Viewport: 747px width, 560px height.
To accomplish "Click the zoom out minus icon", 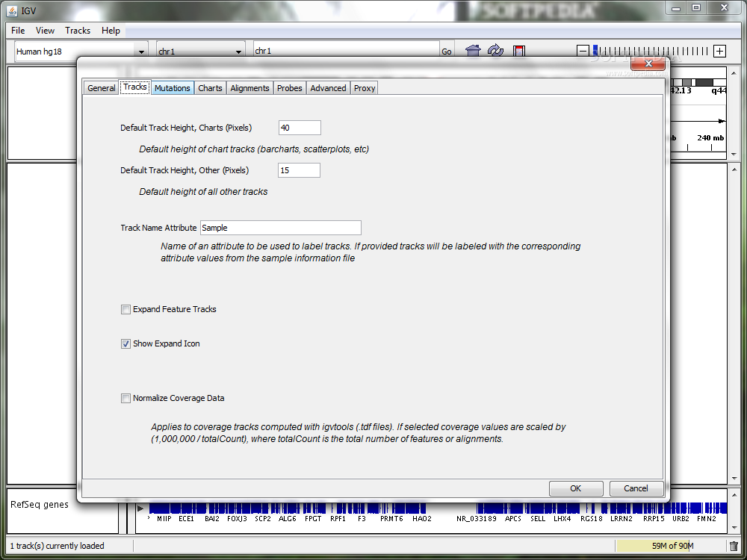I will pos(583,51).
